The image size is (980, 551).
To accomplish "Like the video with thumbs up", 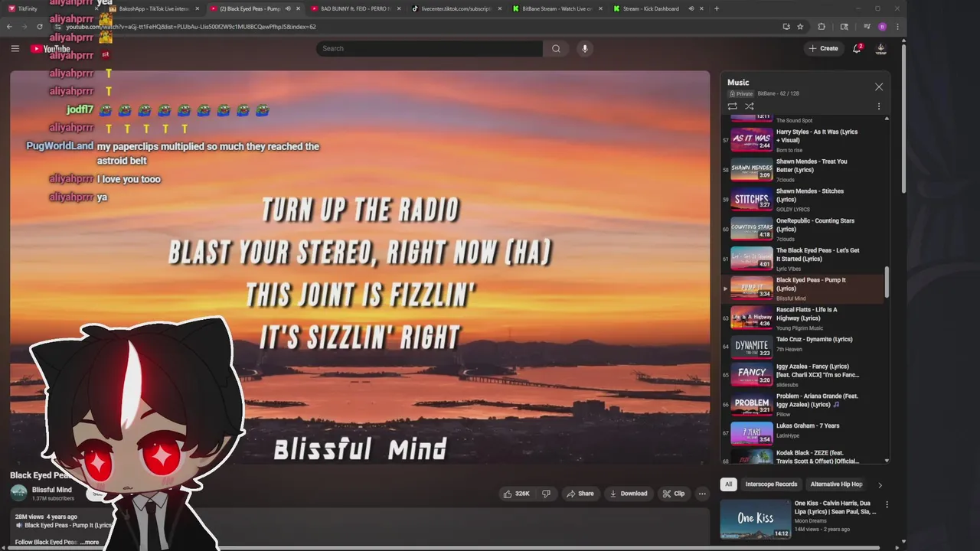I will [x=517, y=494].
